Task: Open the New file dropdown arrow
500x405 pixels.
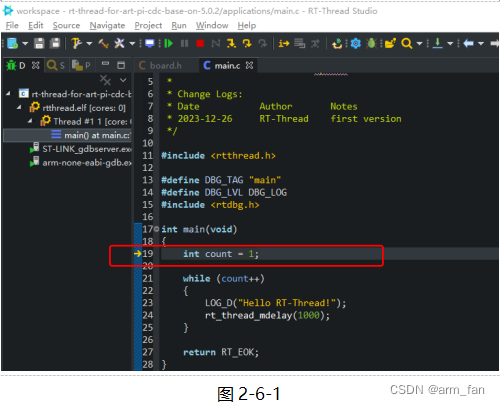Action: click(25, 43)
